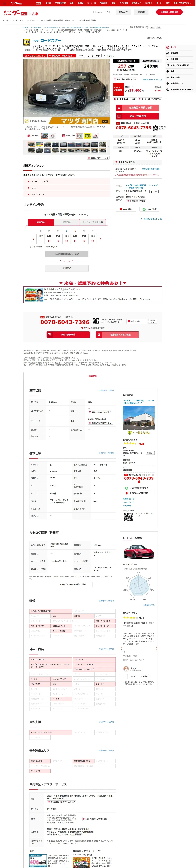196x868 pixels.
Task: Click the WEB予約 coupon banner image
Action: point(34,295)
